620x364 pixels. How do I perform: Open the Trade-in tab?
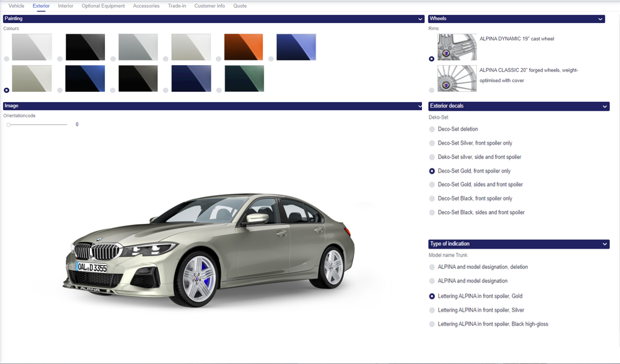click(177, 6)
